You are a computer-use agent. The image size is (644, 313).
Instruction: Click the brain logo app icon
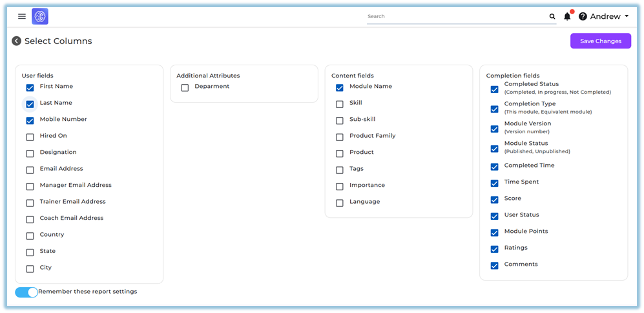tap(40, 16)
